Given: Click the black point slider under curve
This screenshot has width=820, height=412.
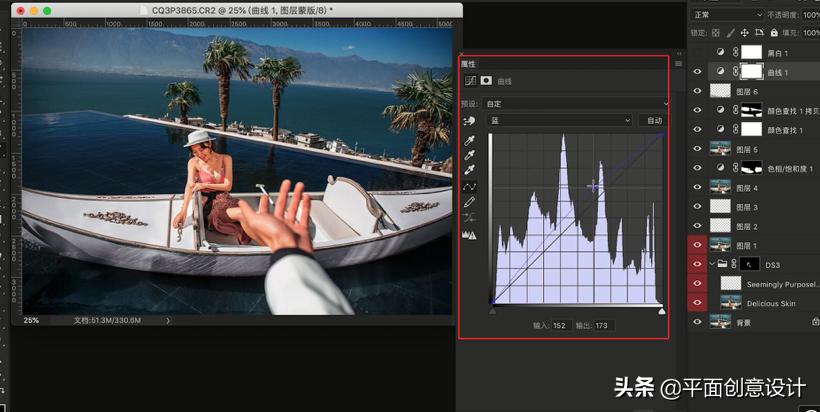Looking at the screenshot, I should click(493, 311).
